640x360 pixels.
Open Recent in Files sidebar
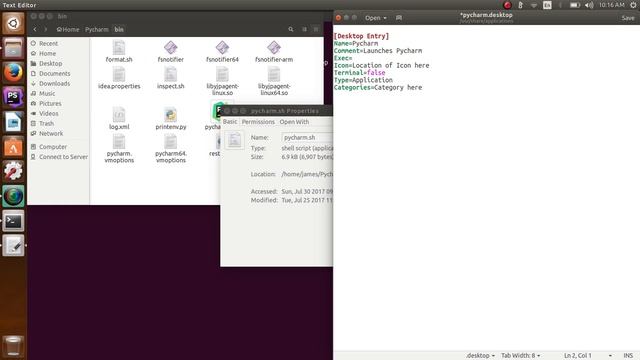[x=48, y=43]
